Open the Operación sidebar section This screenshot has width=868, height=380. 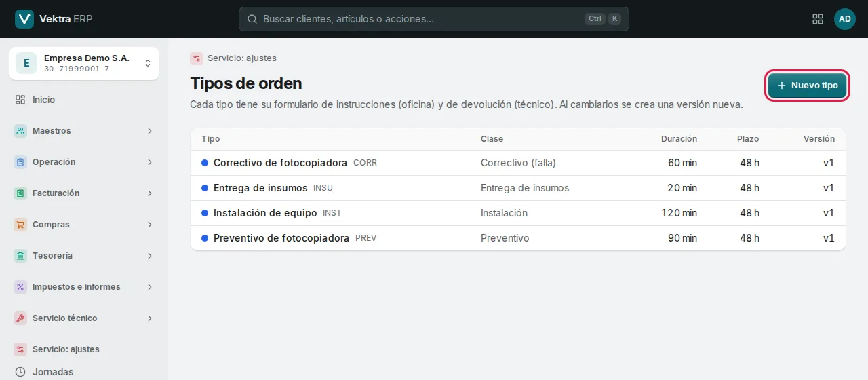(x=84, y=162)
